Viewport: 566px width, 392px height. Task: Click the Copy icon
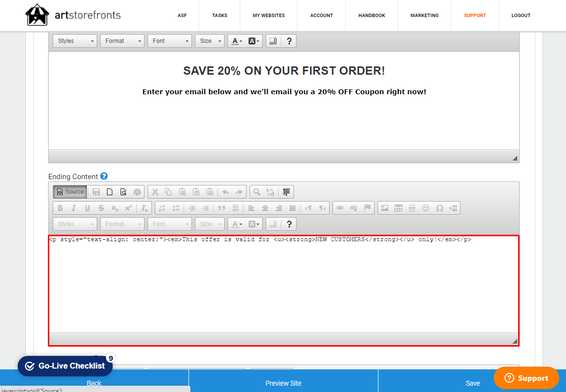(168, 192)
